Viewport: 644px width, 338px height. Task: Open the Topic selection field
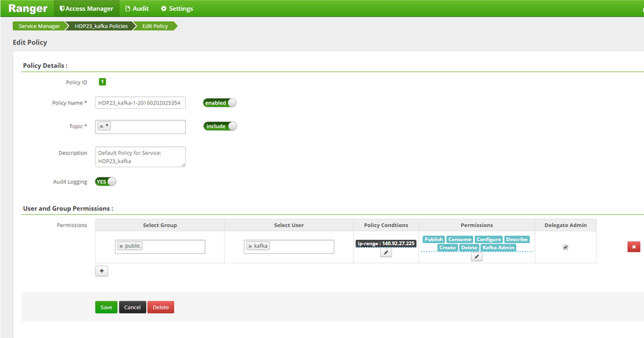(141, 127)
